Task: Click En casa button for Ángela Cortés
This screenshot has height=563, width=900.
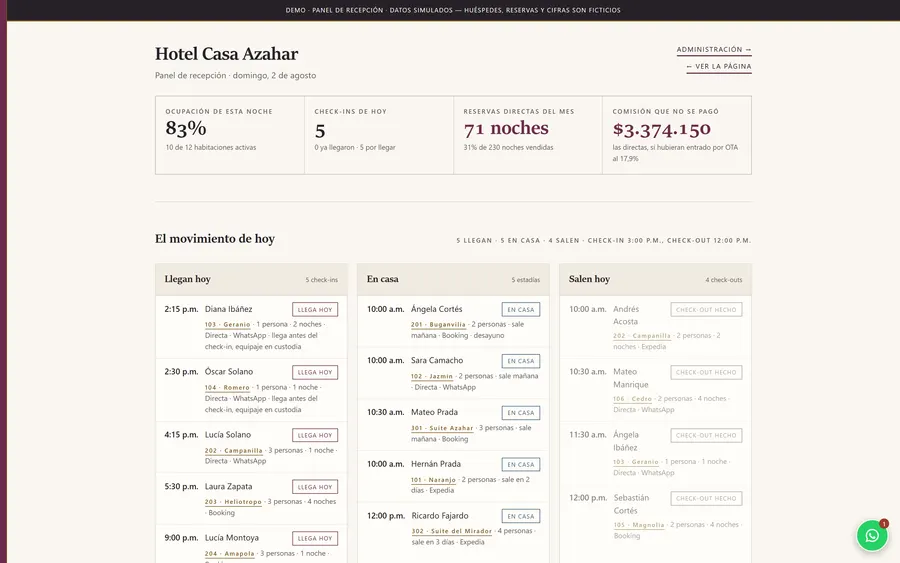Action: coord(521,309)
